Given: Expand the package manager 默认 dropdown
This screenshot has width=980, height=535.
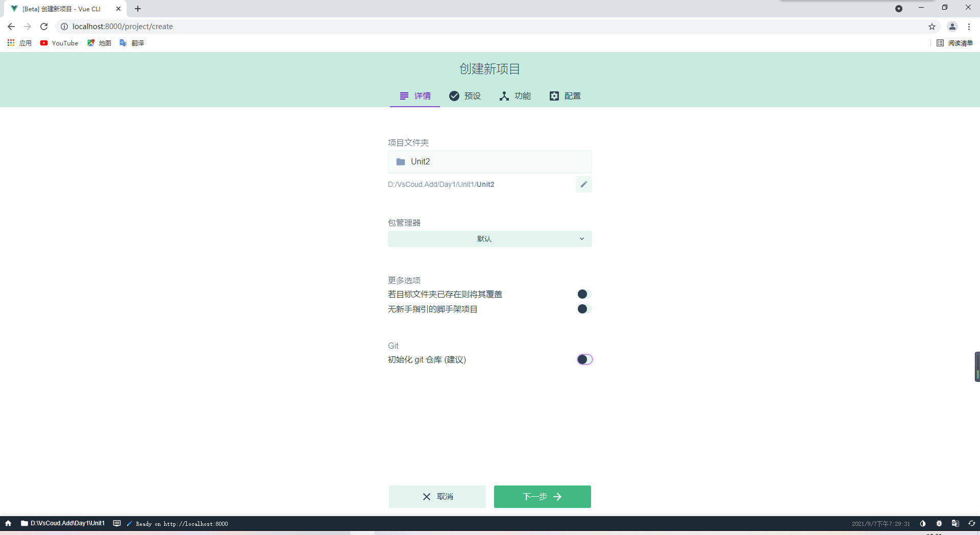Looking at the screenshot, I should [490, 239].
